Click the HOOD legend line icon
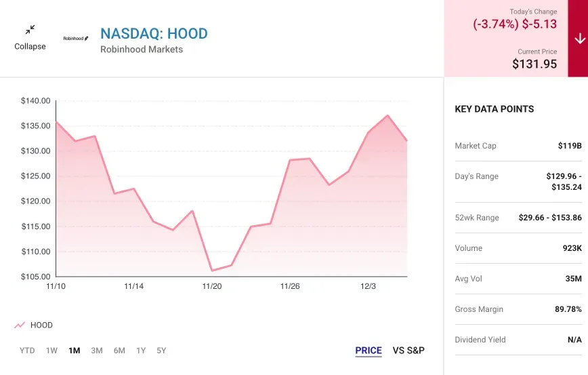 pos(20,325)
